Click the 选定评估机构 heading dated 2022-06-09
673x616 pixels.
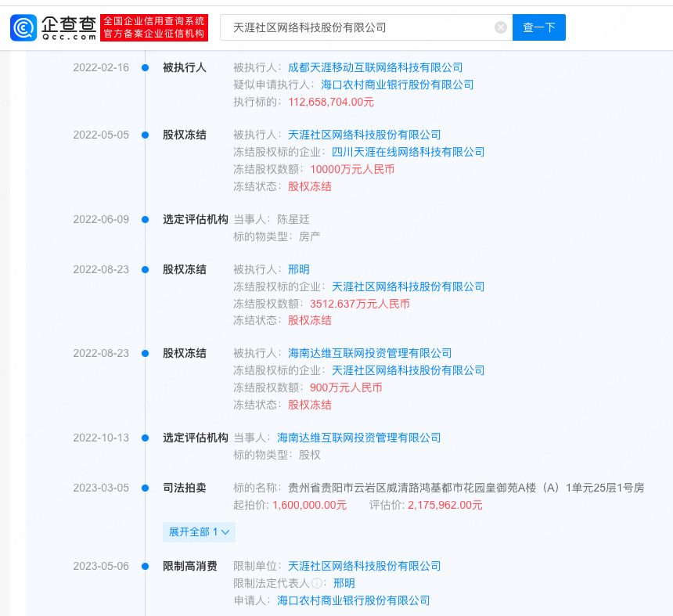click(196, 219)
